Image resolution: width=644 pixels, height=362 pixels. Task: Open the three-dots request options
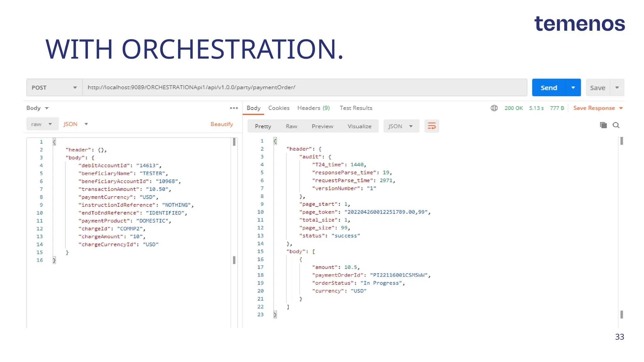(234, 108)
